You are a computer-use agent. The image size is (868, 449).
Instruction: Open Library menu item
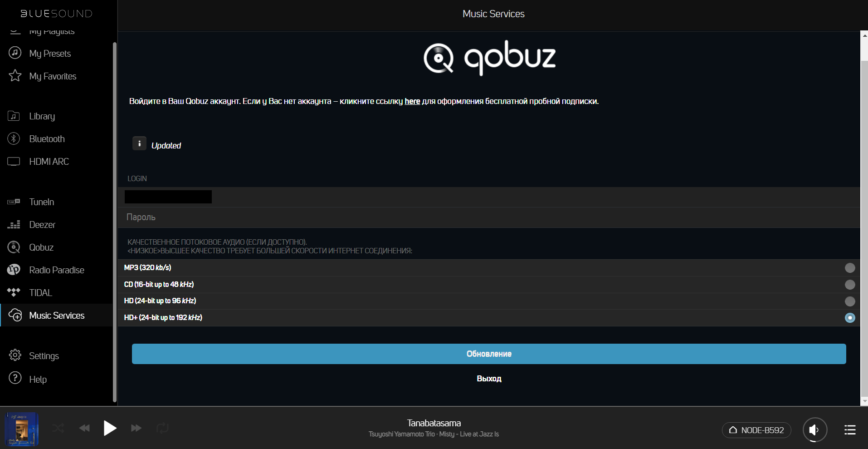[x=42, y=116]
